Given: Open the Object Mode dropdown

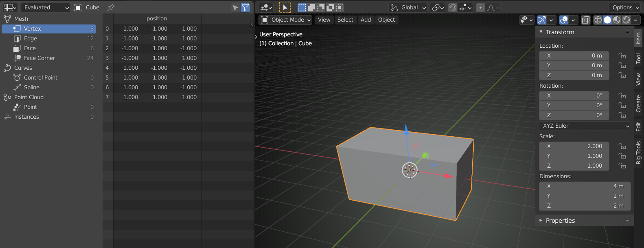Looking at the screenshot, I should pos(285,20).
